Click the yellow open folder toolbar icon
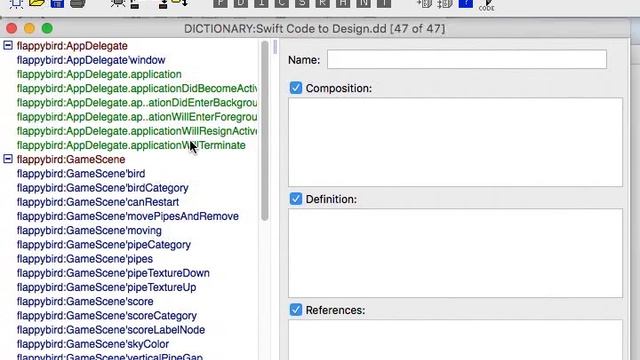Image resolution: width=640 pixels, height=360 pixels. [x=37, y=3]
